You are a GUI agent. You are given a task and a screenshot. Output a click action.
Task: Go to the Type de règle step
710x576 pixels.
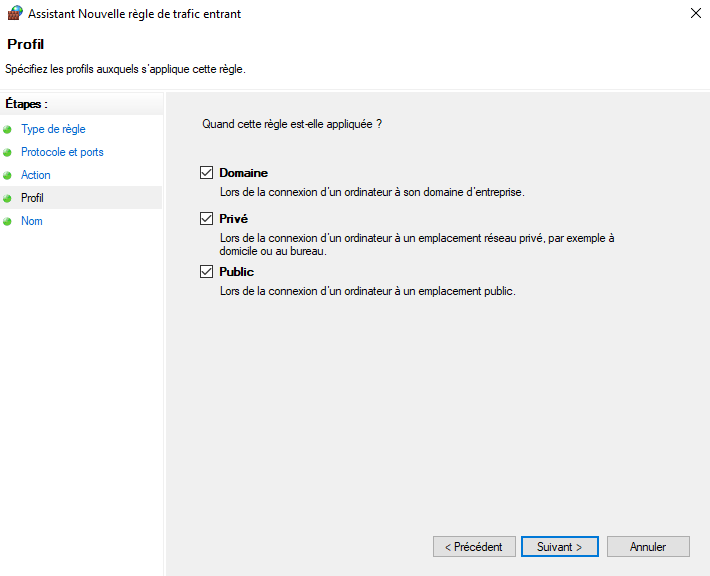[53, 129]
